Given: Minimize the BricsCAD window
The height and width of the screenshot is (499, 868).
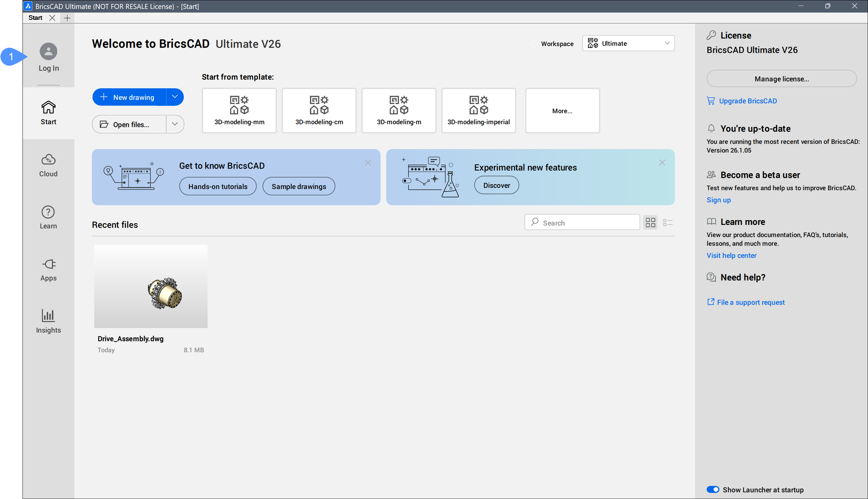Looking at the screenshot, I should coord(801,6).
